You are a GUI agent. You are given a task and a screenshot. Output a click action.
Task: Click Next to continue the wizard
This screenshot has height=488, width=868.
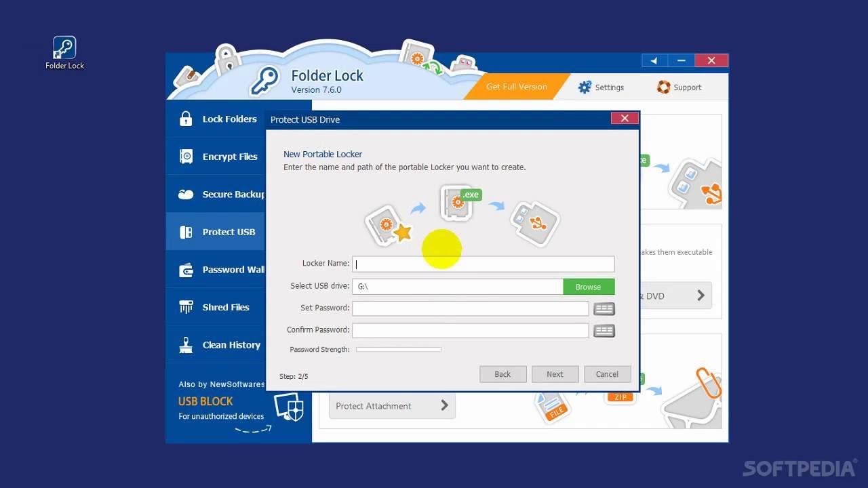click(x=555, y=374)
